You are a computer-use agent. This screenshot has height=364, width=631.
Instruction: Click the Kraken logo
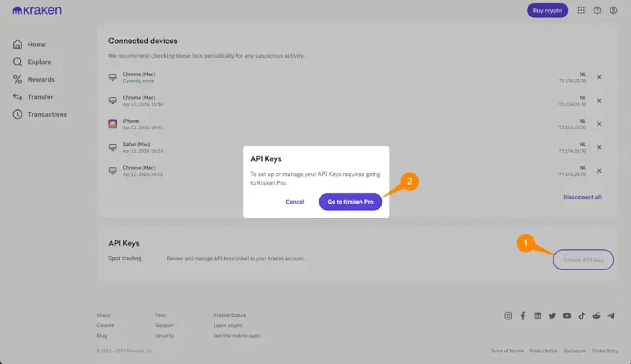pyautogui.click(x=37, y=10)
